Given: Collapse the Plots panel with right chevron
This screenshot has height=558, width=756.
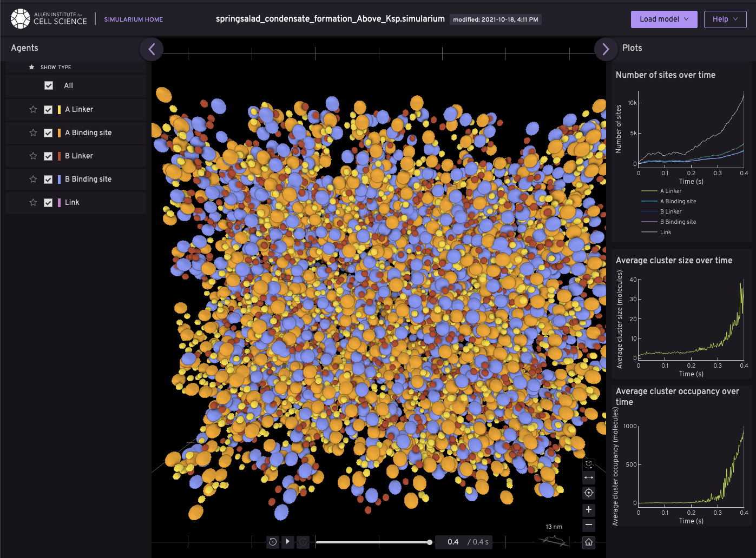Looking at the screenshot, I should tap(606, 49).
